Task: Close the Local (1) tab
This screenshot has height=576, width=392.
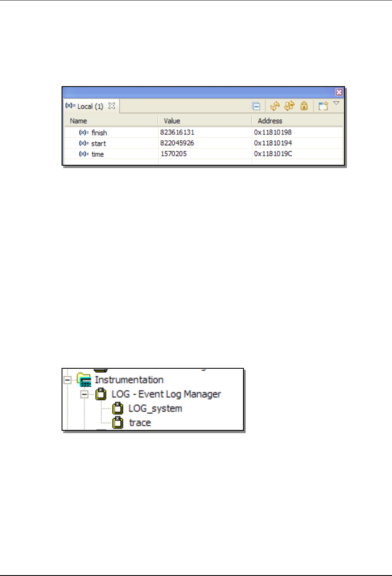Action: click(x=112, y=106)
